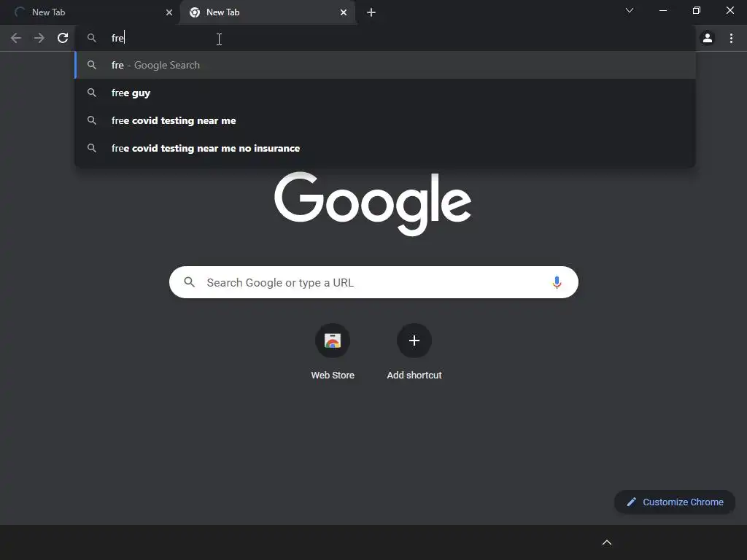Open Chrome three-dot menu
The height and width of the screenshot is (560, 747).
coord(731,38)
